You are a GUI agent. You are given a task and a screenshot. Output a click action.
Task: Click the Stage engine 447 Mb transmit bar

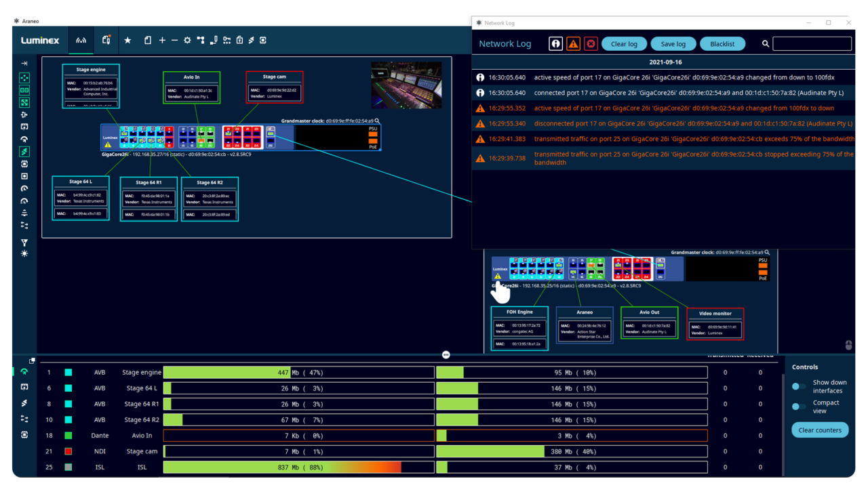click(299, 373)
